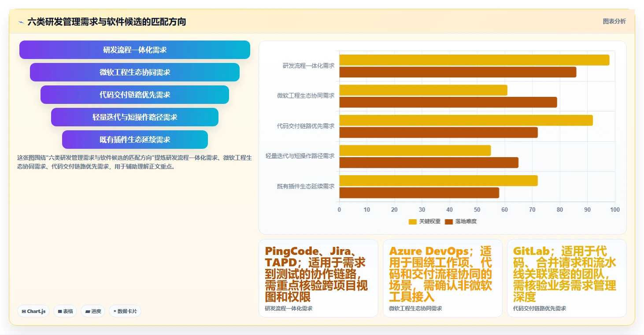
Task: Click the 代码交付链路优先需求 caption under GitLab card
Action: (540, 309)
